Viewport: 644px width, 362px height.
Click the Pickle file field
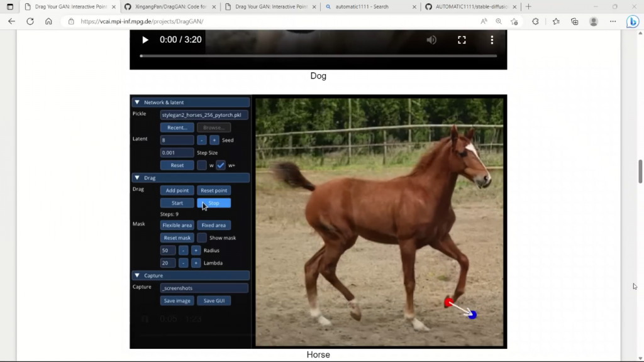[204, 115]
